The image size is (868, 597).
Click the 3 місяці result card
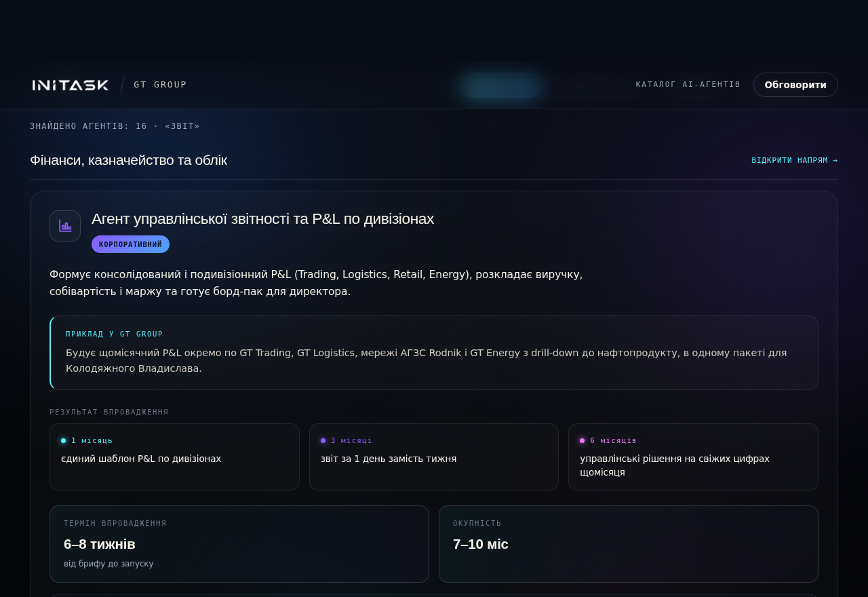pos(434,457)
